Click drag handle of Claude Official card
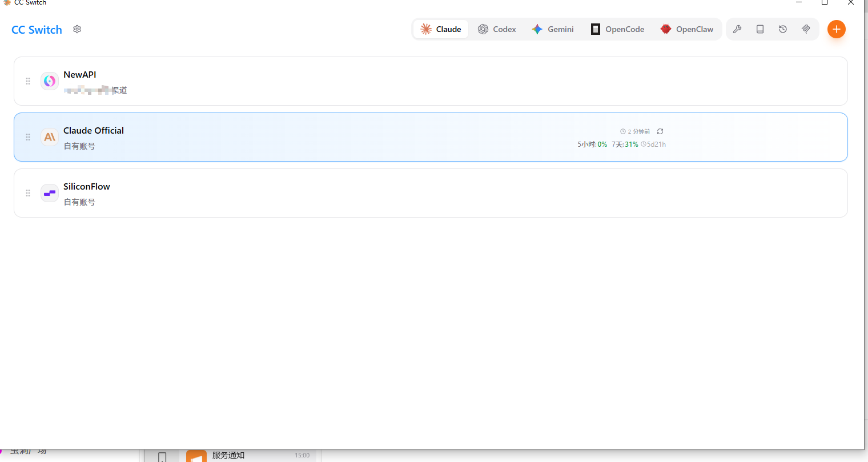 click(28, 137)
